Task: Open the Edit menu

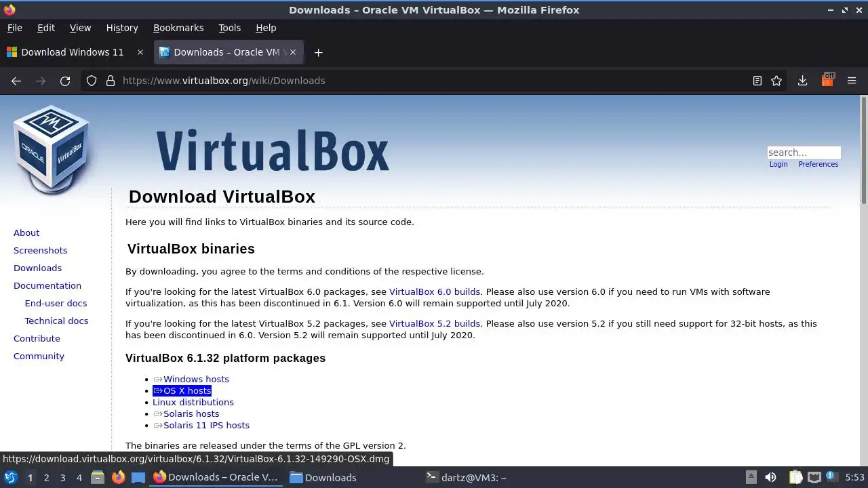Action: click(46, 28)
